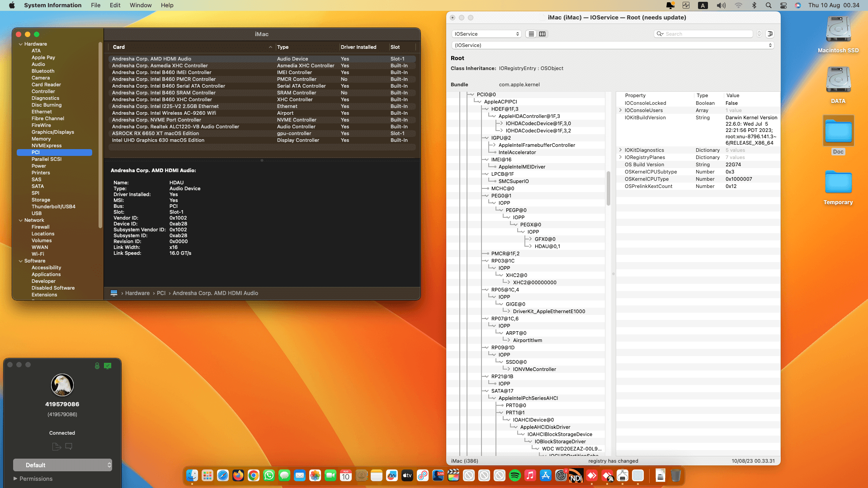Collapse the IGPU@2 tree node
The image size is (868, 488).
click(x=486, y=138)
